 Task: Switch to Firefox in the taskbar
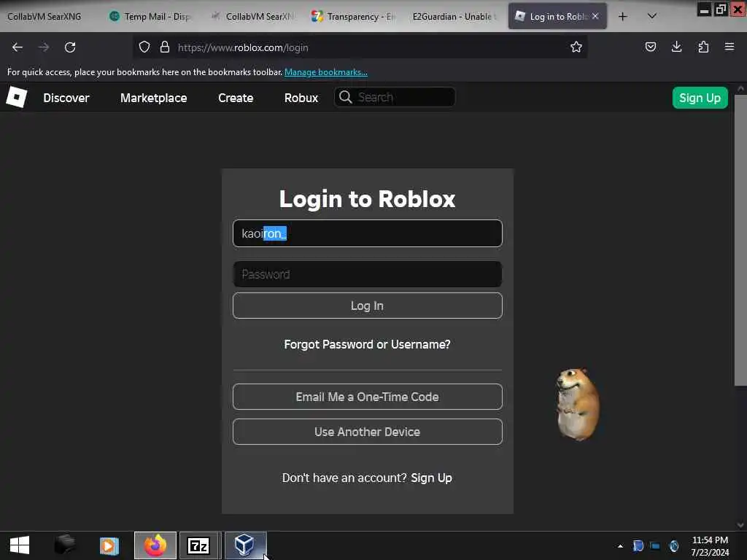pos(155,545)
